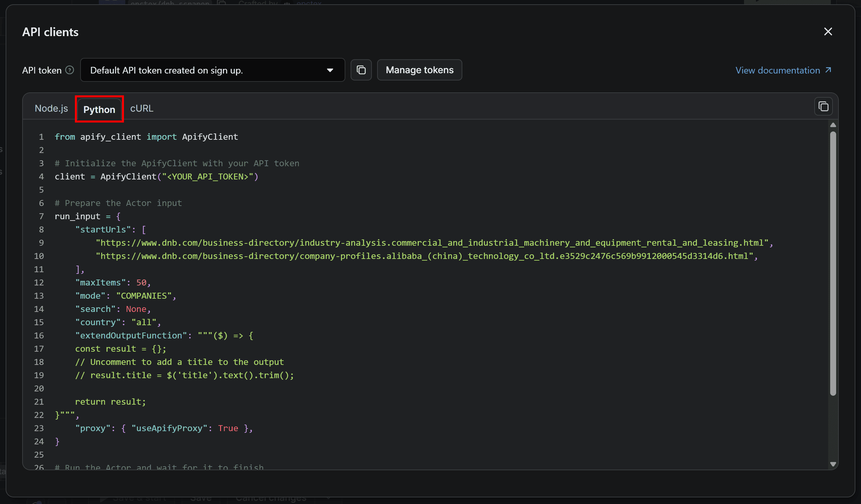This screenshot has height=504, width=861.
Task: Click the "extendOutputFunction" key on line 16
Action: (x=131, y=336)
